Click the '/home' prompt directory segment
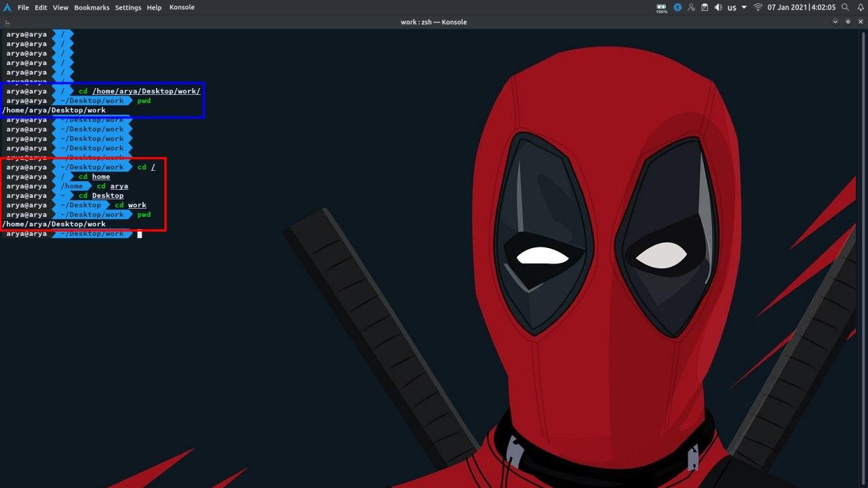This screenshot has height=488, width=868. point(72,186)
